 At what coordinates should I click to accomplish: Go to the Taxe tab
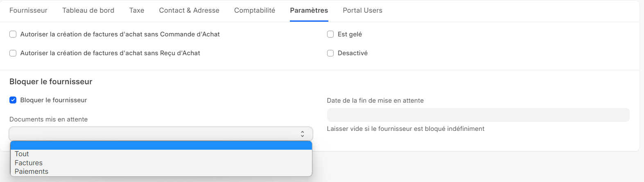(x=137, y=10)
